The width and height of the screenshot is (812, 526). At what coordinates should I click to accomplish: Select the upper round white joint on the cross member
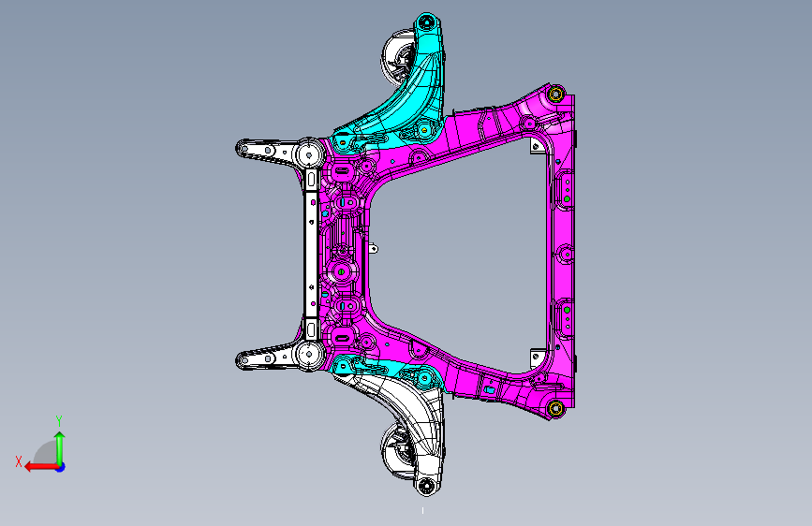(309, 153)
